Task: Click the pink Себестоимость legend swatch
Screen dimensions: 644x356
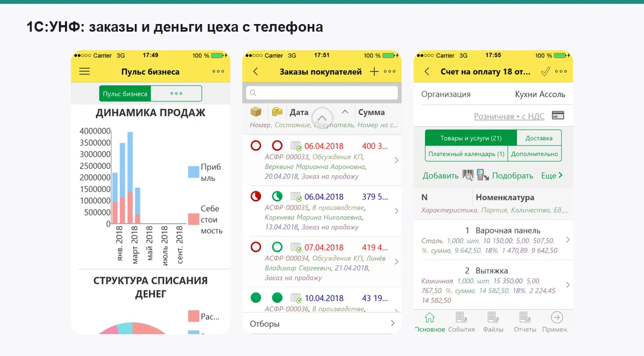Action: click(193, 219)
